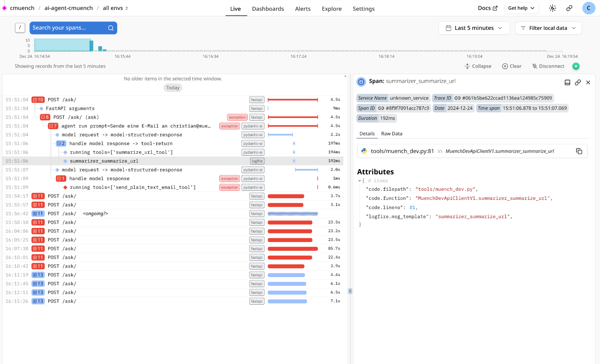Viewport: 600px width, 364px height.
Task: Collapse the Attributes JSON tree
Action: [360, 181]
